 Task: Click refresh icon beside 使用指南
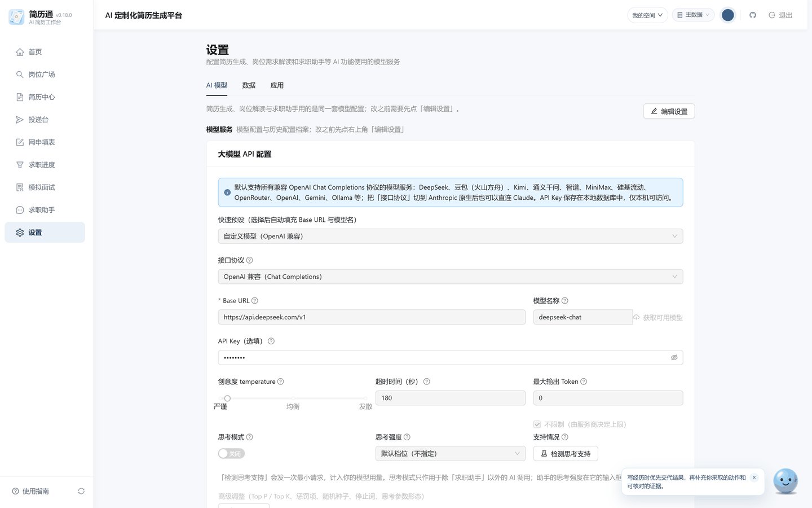pos(81,491)
